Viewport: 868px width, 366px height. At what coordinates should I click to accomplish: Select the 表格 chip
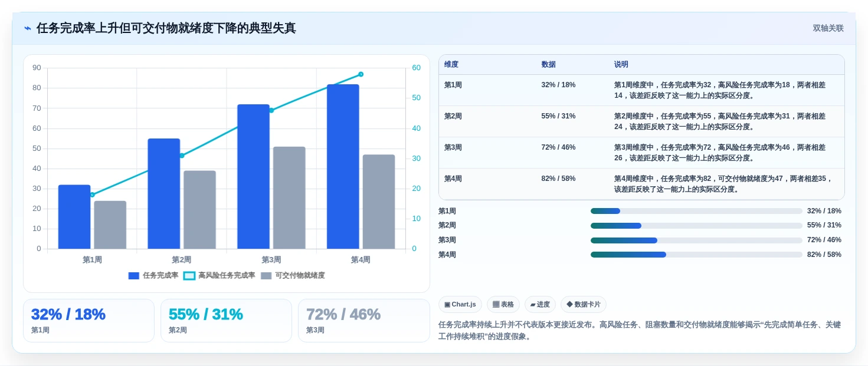pyautogui.click(x=503, y=305)
